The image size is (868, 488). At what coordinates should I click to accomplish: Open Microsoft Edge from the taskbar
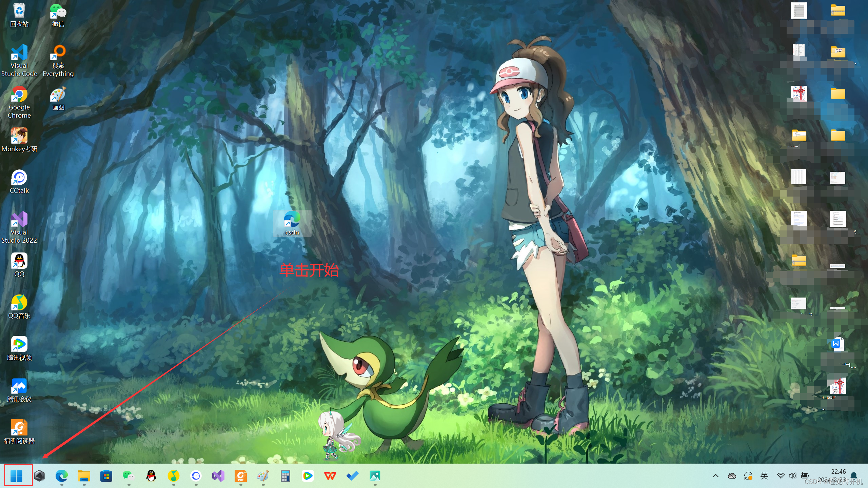(62, 476)
